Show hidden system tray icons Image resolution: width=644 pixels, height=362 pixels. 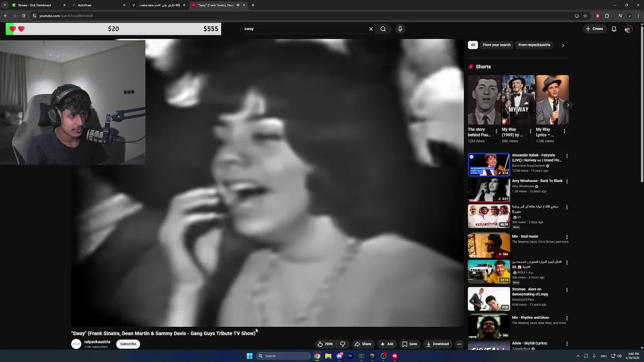pyautogui.click(x=578, y=356)
